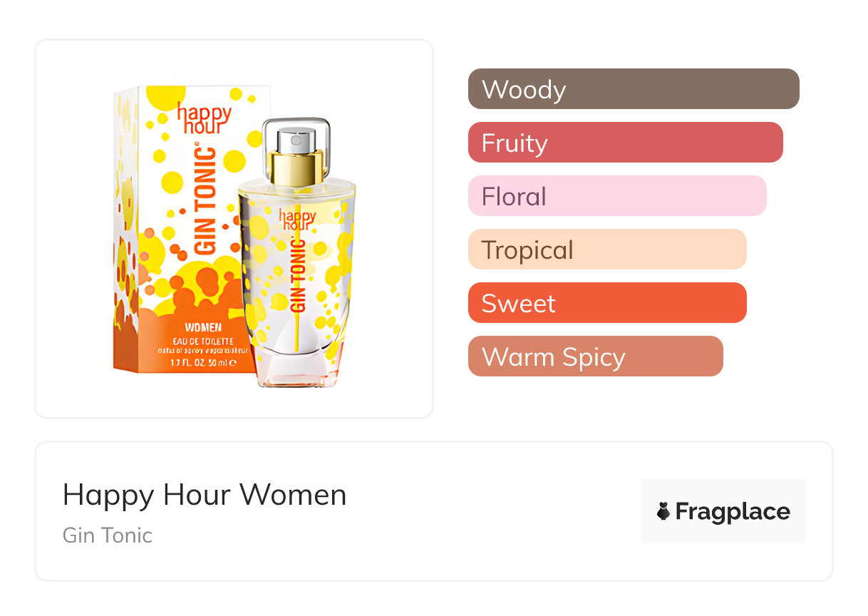Click EAU DE TOILETTE text on box
Image resolution: width=868 pixels, height=616 pixels.
click(203, 341)
